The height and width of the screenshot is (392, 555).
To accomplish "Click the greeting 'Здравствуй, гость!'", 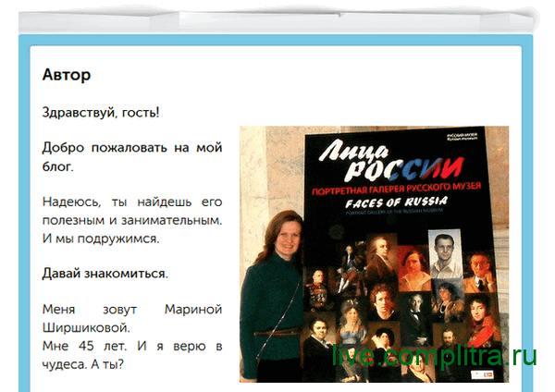I will click(x=101, y=113).
